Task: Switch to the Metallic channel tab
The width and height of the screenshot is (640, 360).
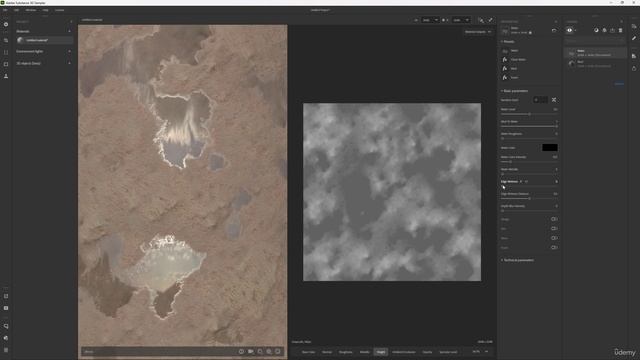Action: [x=364, y=352]
